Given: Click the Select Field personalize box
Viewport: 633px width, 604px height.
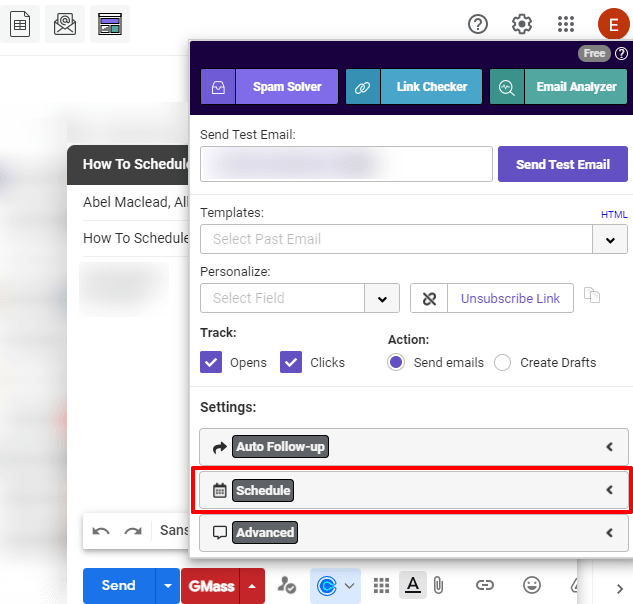Looking at the screenshot, I should (283, 298).
